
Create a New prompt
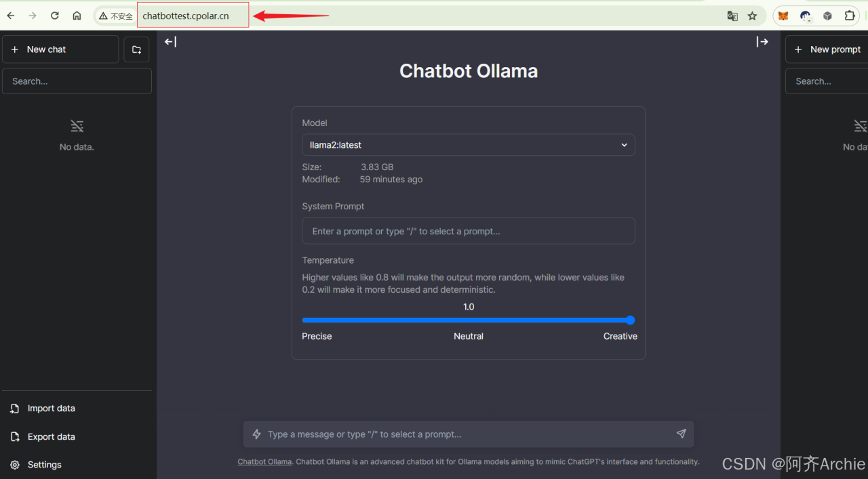pyautogui.click(x=827, y=49)
